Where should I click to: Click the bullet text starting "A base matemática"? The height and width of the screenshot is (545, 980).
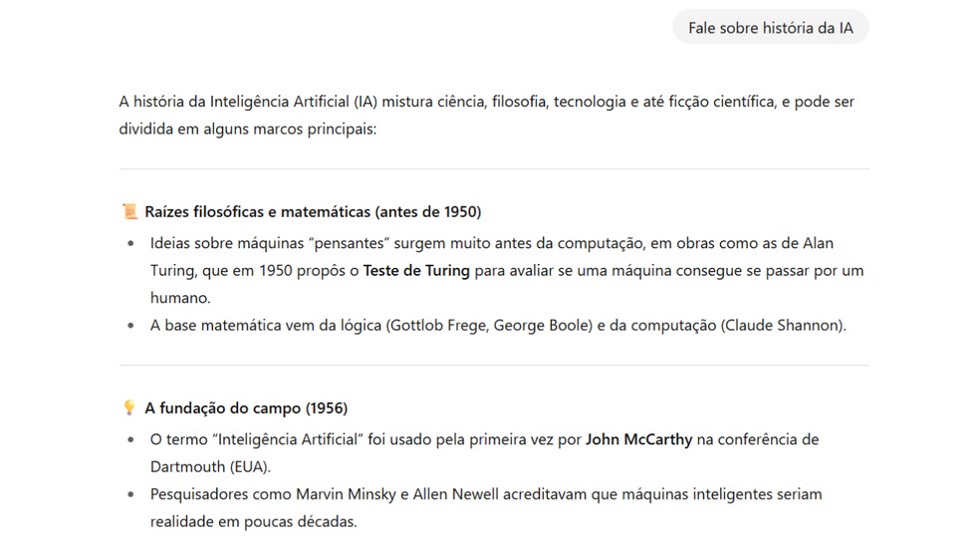point(498,325)
